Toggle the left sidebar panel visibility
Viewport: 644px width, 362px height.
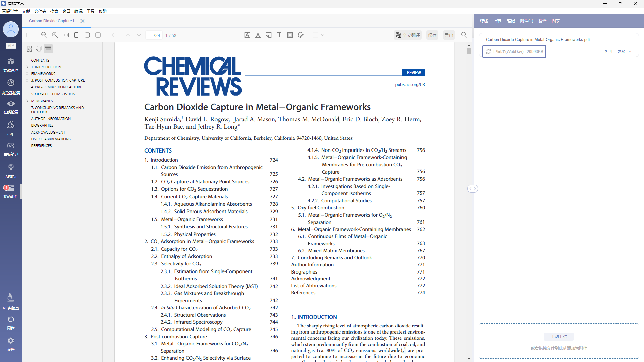pos(29,35)
